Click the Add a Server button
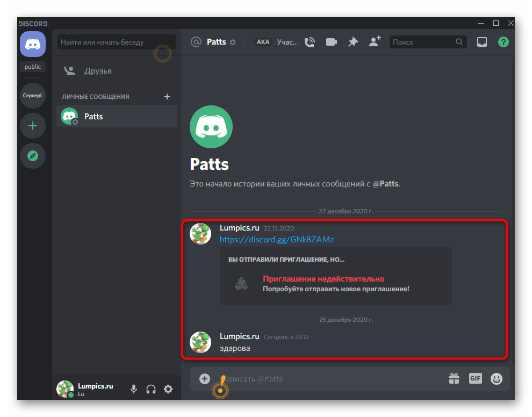Viewport: 532px width, 417px height. (x=33, y=126)
